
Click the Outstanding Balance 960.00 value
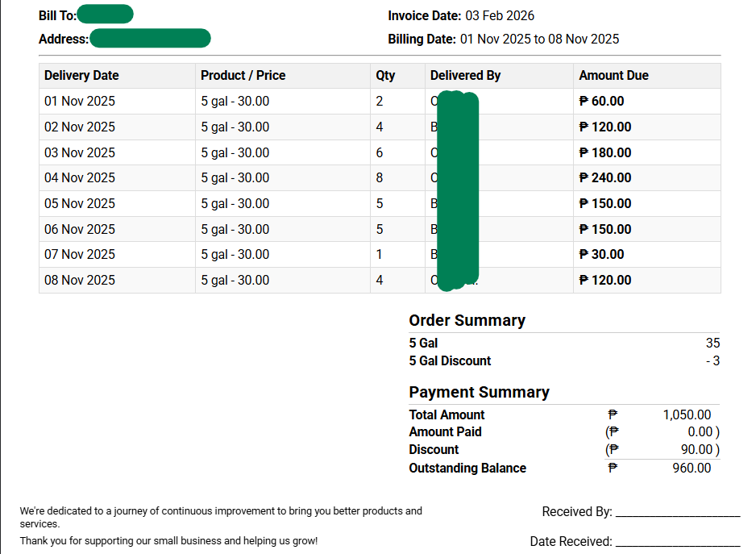tap(692, 469)
